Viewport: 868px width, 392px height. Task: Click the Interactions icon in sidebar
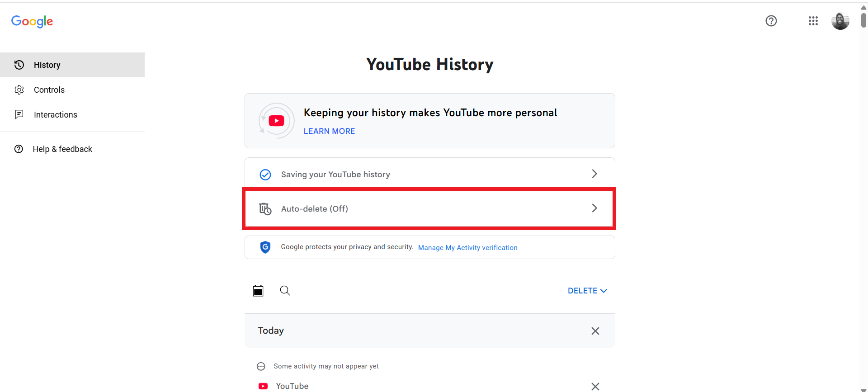pyautogui.click(x=19, y=114)
